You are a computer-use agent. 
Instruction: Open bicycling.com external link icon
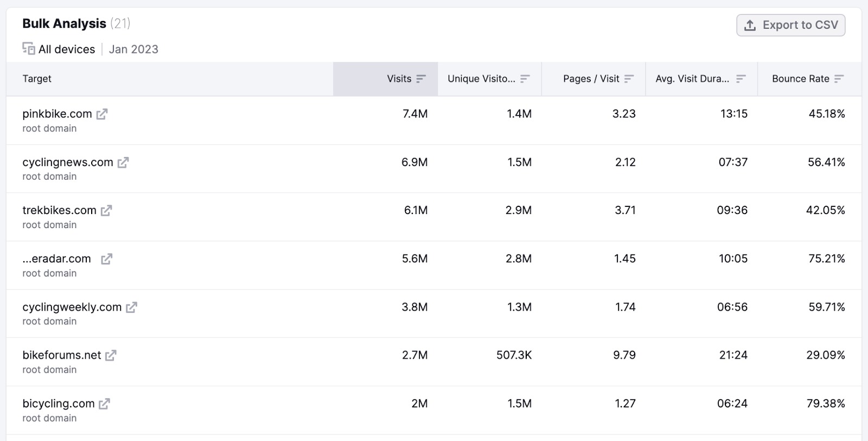click(104, 404)
